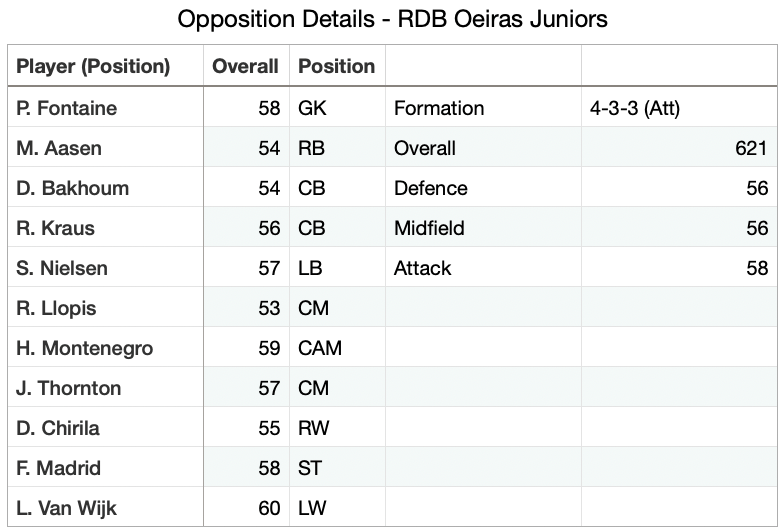The height and width of the screenshot is (532, 784).
Task: Select the S. Nielsen row name
Action: [x=62, y=268]
